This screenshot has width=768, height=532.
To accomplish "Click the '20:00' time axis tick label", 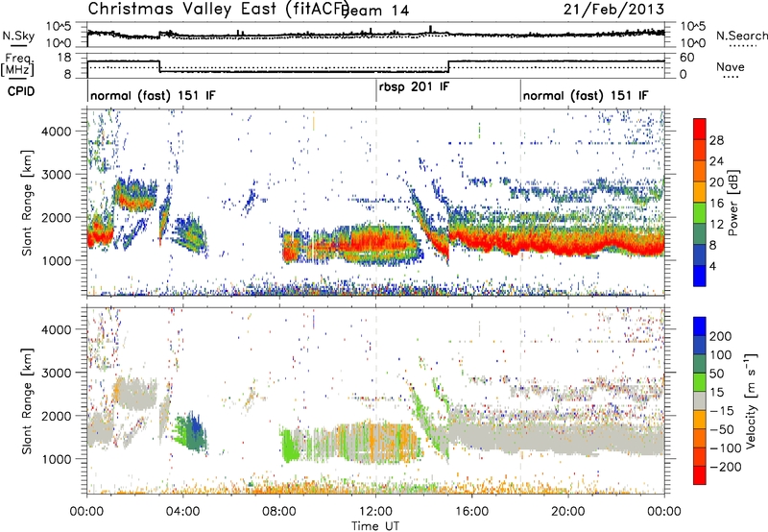I will pos(568,512).
